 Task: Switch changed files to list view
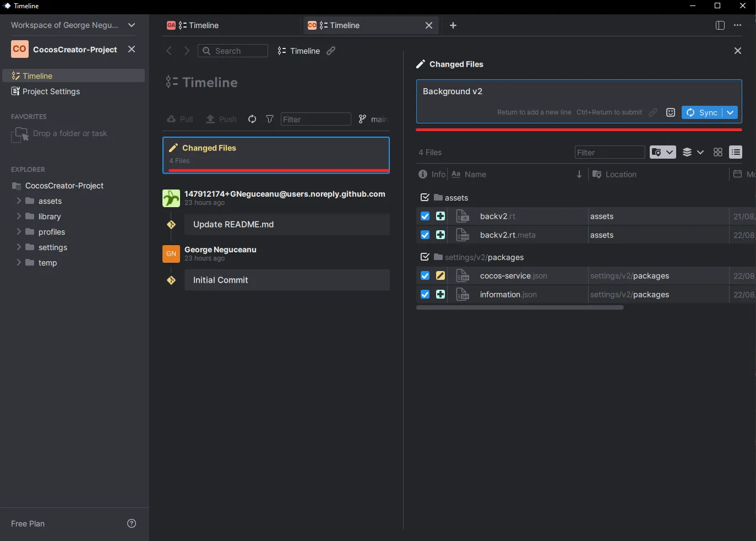736,152
